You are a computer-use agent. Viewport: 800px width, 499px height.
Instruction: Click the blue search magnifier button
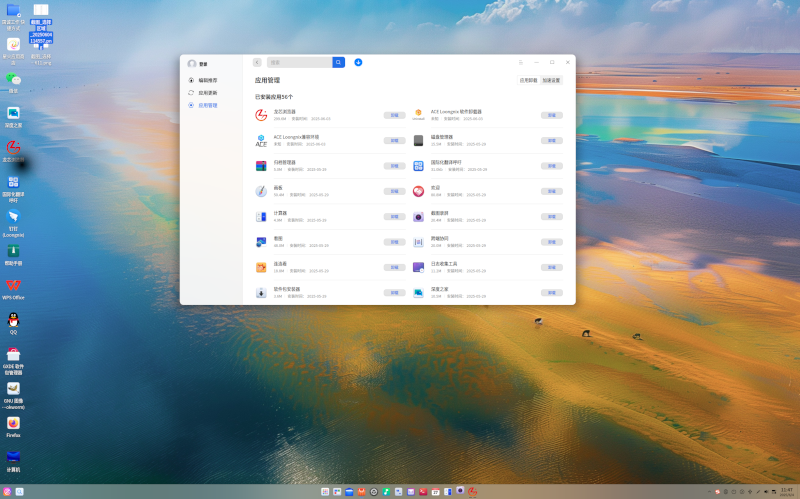tap(338, 62)
